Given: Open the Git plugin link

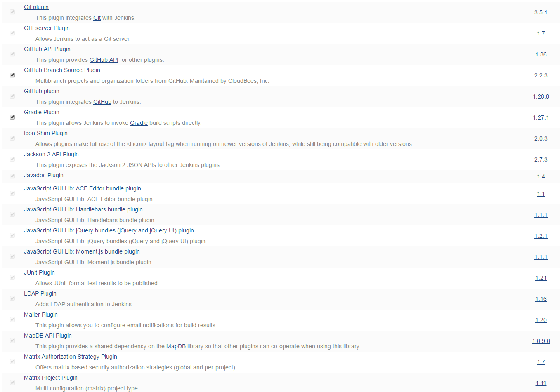Looking at the screenshot, I should click(x=36, y=7).
